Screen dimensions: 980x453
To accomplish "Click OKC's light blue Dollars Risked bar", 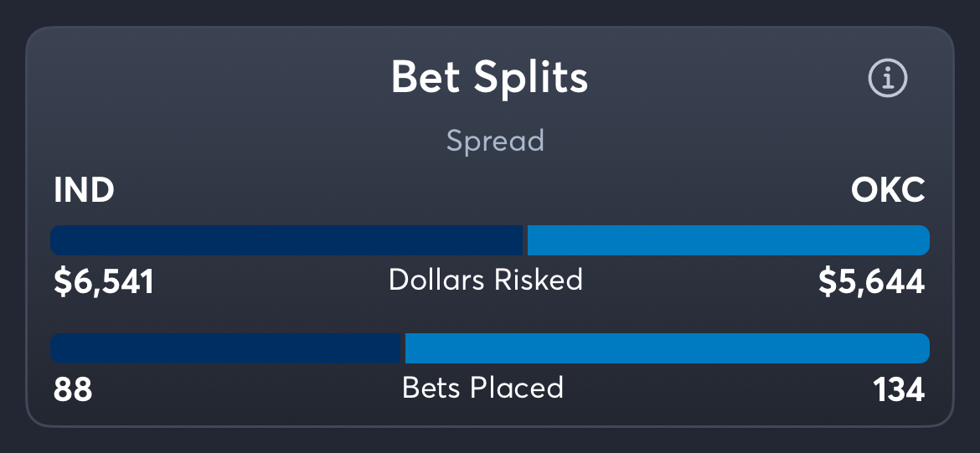I will click(727, 240).
